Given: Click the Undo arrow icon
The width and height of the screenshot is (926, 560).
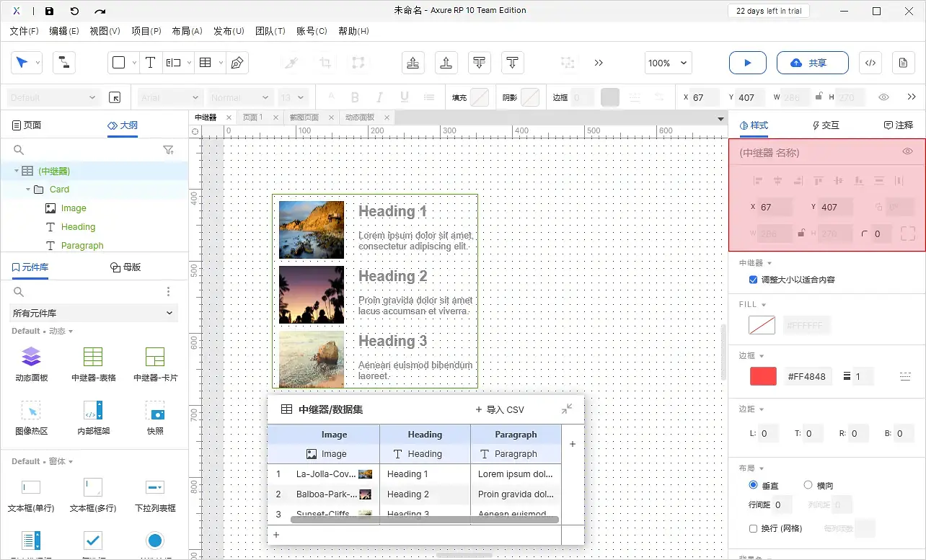Looking at the screenshot, I should pyautogui.click(x=74, y=11).
